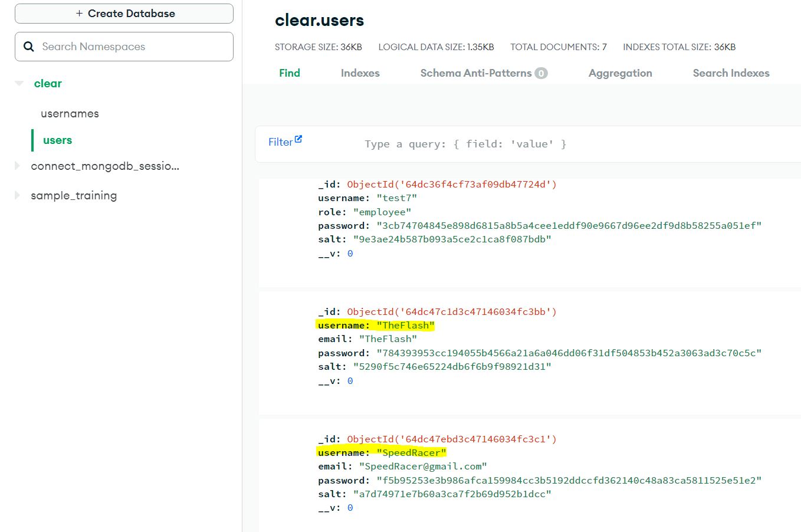Viewport: 801px width, 532px height.
Task: Collapse the clear database tree
Action: 19,84
